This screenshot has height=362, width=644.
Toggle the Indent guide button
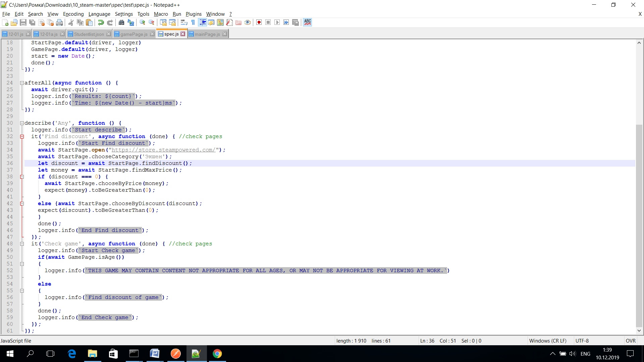pyautogui.click(x=203, y=22)
